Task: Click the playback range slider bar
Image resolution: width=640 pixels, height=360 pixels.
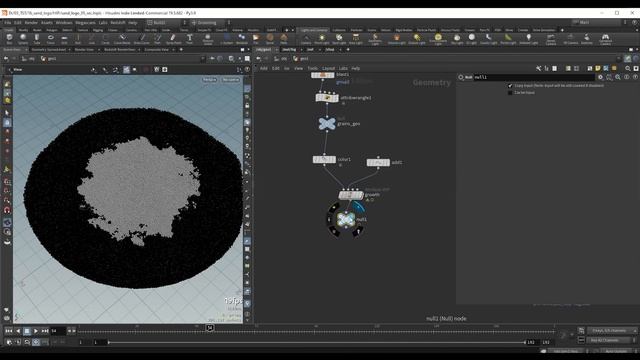Action: [316, 342]
